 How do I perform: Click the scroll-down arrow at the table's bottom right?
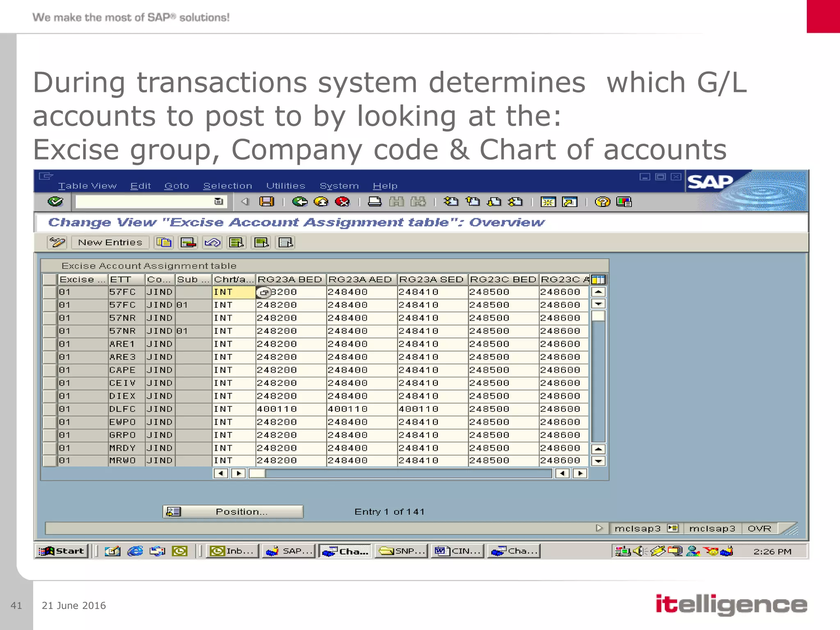pos(598,461)
